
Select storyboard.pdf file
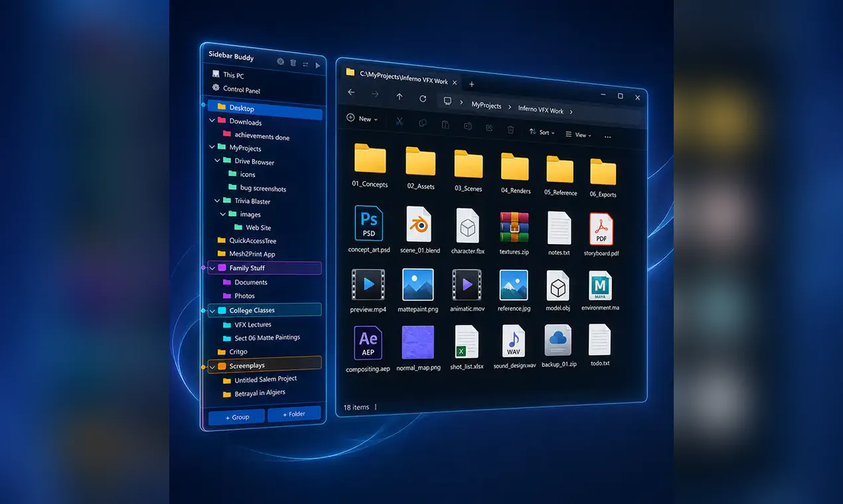click(601, 233)
